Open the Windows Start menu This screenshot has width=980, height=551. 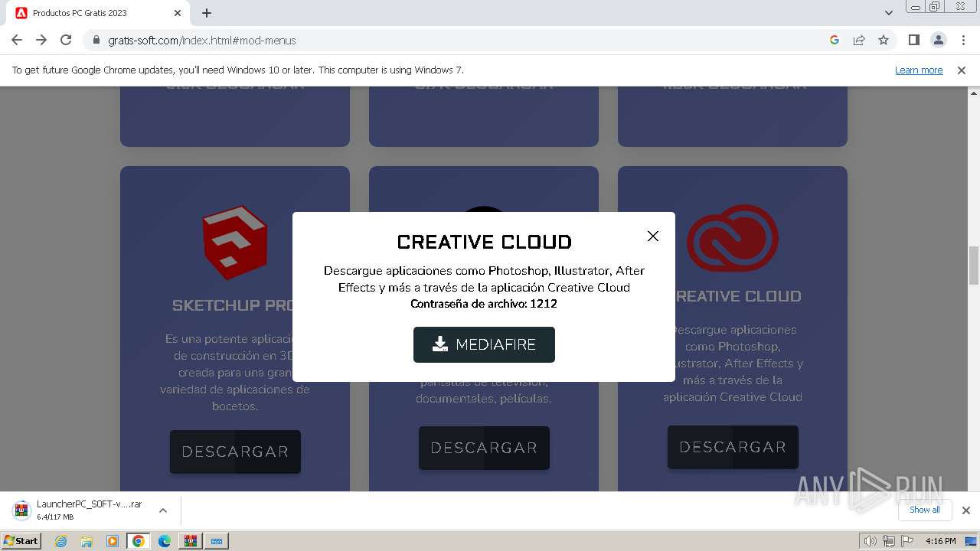click(21, 541)
